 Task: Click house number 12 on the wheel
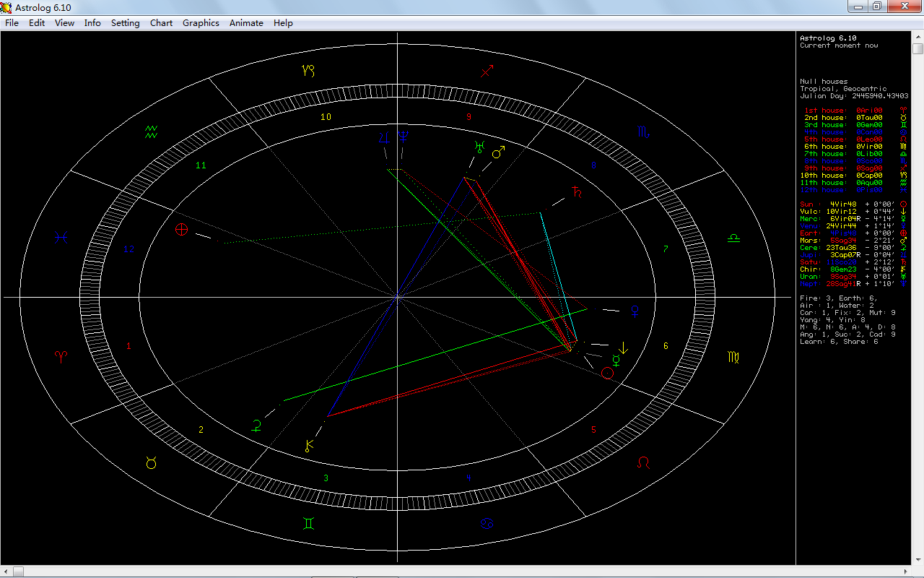128,249
